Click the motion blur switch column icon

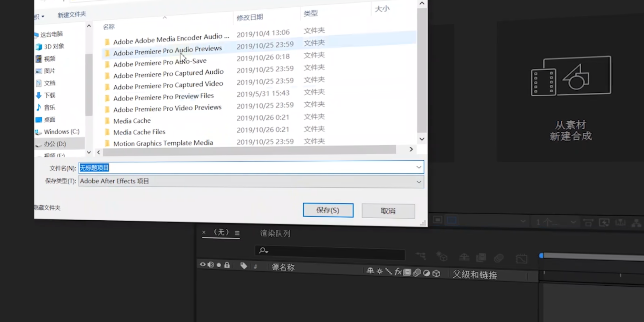pos(417,273)
